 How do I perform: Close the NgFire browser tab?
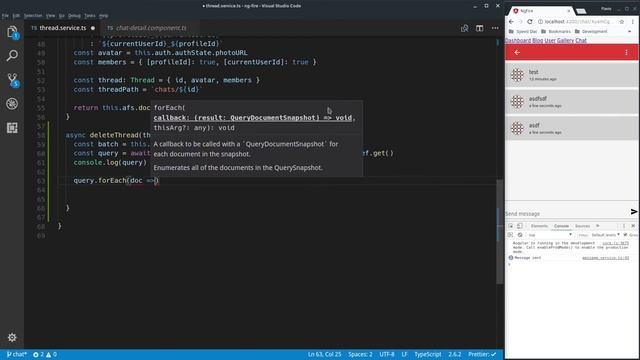click(x=569, y=11)
